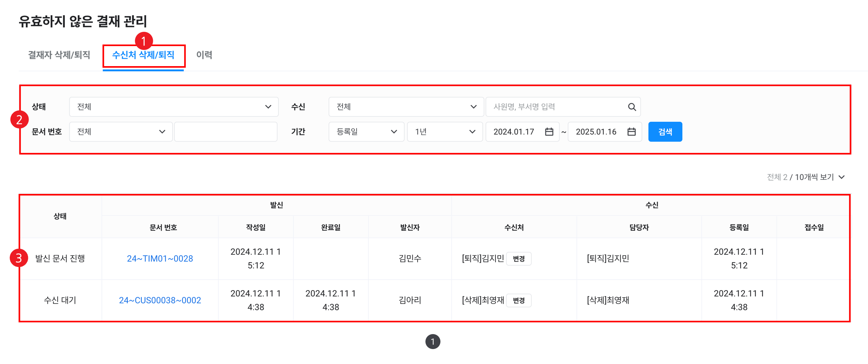Select the 1년 range dropdown

tap(444, 132)
